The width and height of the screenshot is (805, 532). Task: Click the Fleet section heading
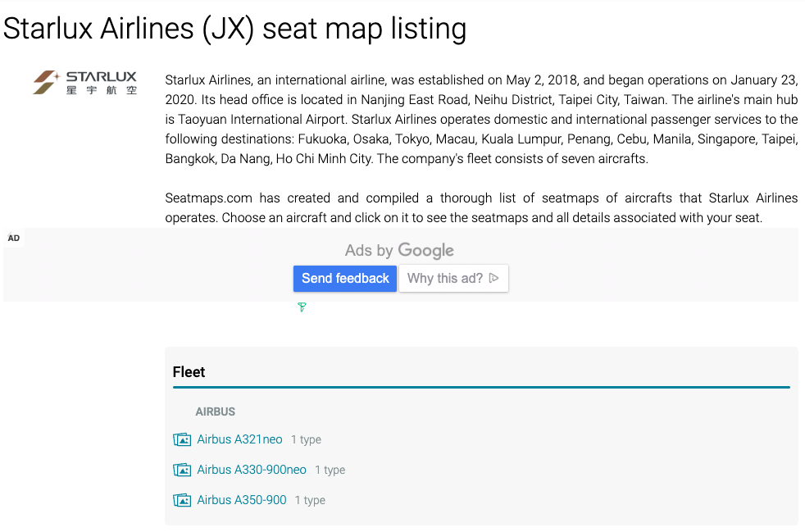(x=189, y=372)
